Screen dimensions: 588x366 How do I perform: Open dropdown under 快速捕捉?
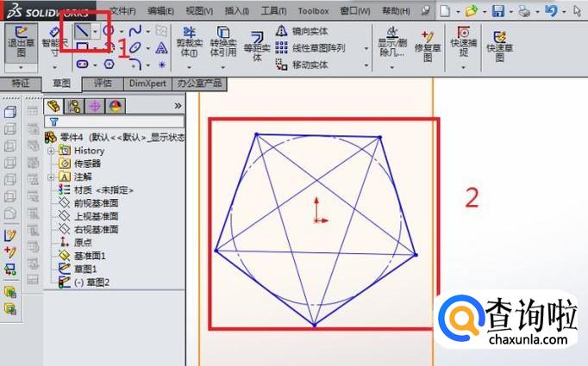[x=464, y=67]
